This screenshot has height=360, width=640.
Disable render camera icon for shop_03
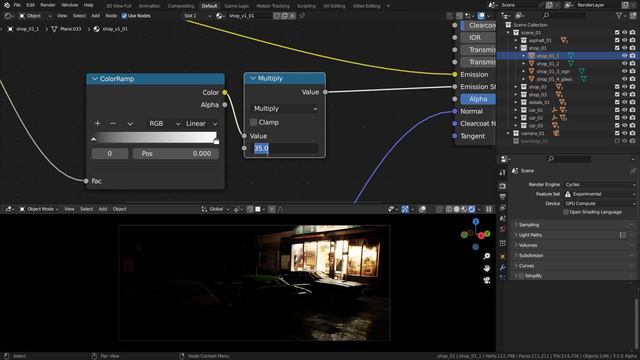tap(632, 95)
